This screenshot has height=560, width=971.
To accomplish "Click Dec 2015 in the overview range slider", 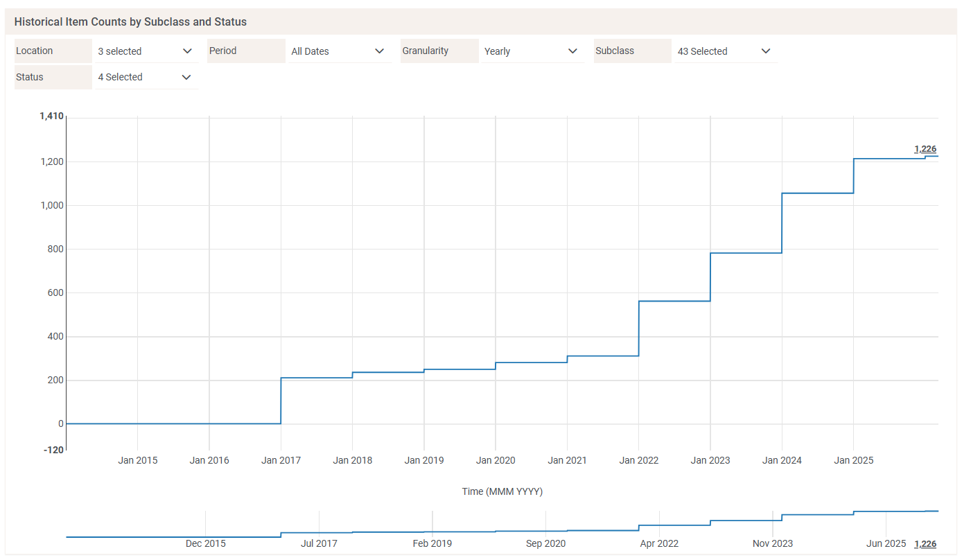I will pos(205,543).
